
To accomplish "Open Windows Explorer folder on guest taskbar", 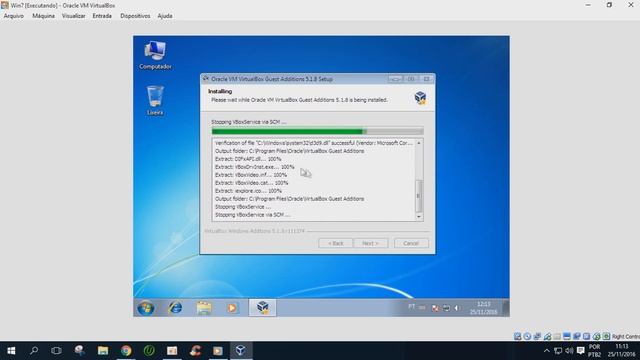I will coord(204,308).
